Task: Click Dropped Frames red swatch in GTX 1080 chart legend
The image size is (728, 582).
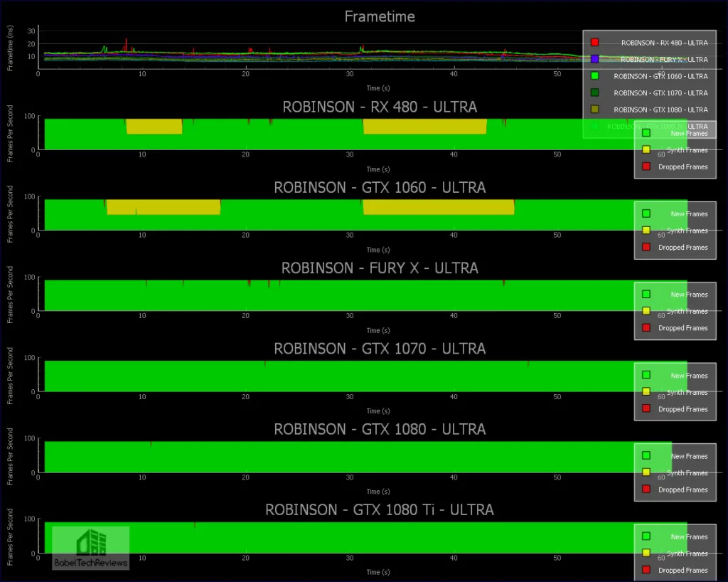Action: tap(646, 489)
